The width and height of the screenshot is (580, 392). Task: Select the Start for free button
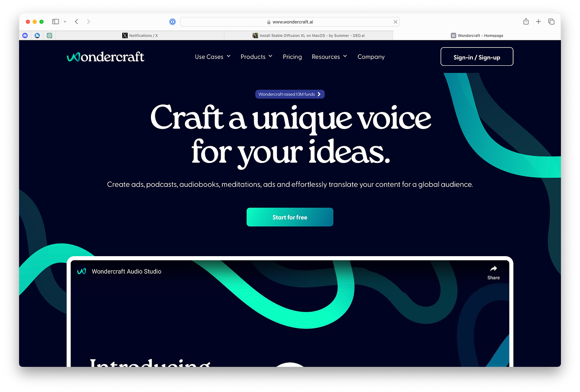click(x=290, y=217)
